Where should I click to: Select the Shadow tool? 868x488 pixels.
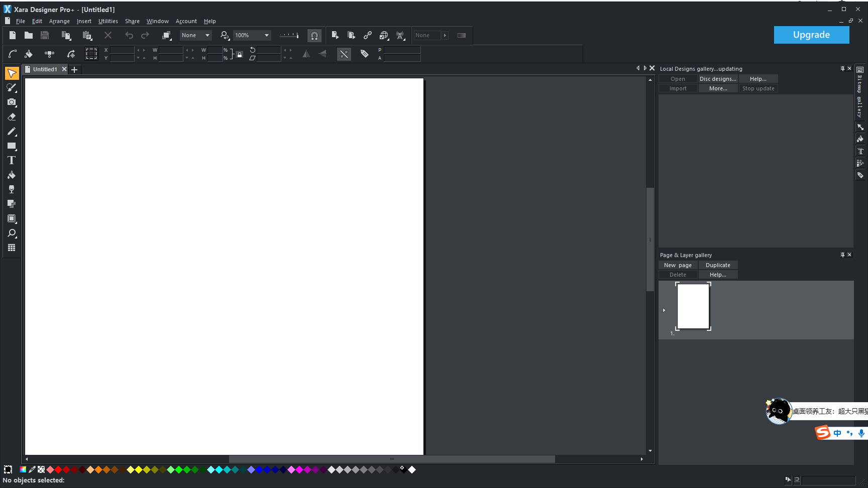[x=12, y=204]
